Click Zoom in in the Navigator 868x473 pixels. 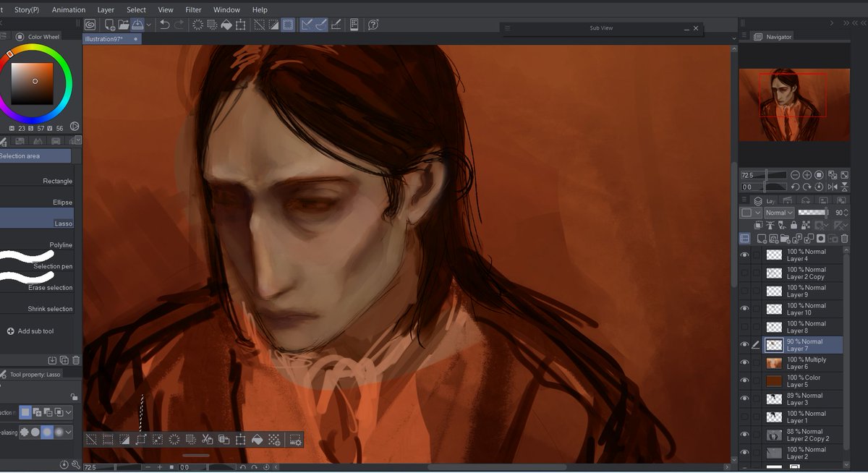(x=807, y=175)
